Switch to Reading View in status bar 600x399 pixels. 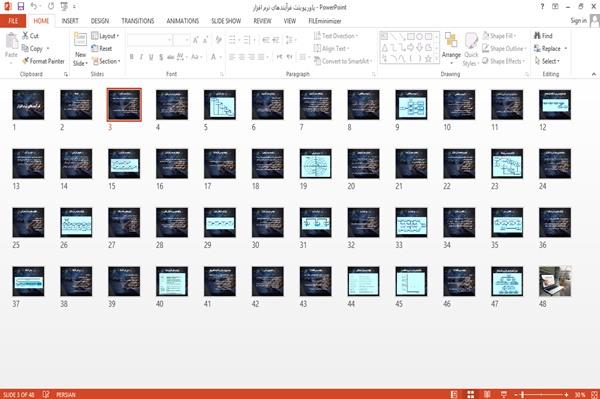click(487, 394)
